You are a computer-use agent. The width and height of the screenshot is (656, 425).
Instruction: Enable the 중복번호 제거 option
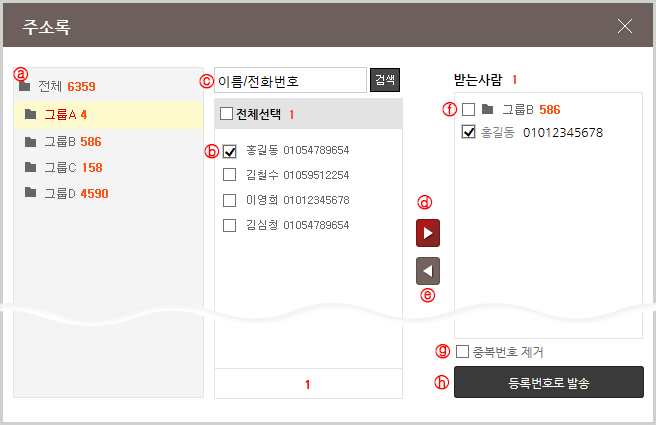(x=462, y=351)
